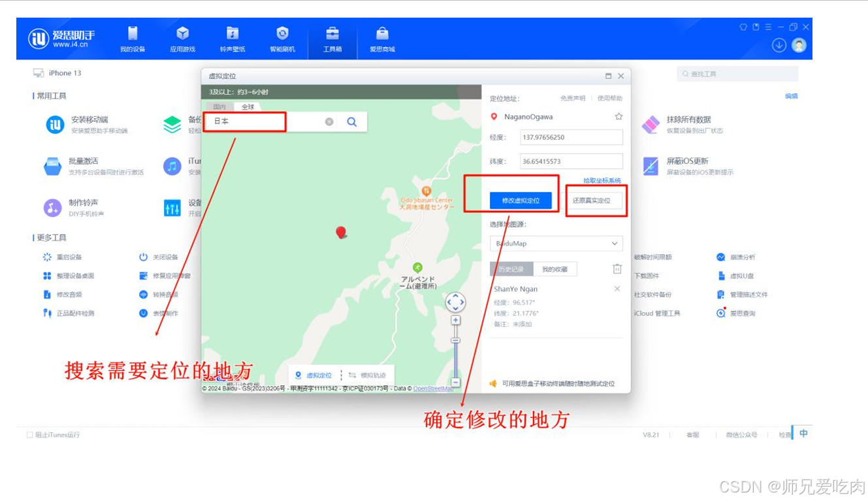Open 工具箱 in the top navigation
Image resolution: width=868 pixels, height=501 pixels.
pos(332,39)
